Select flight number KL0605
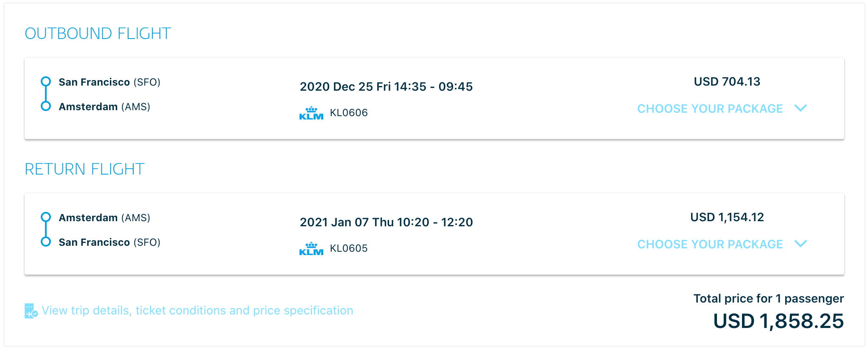 point(349,249)
